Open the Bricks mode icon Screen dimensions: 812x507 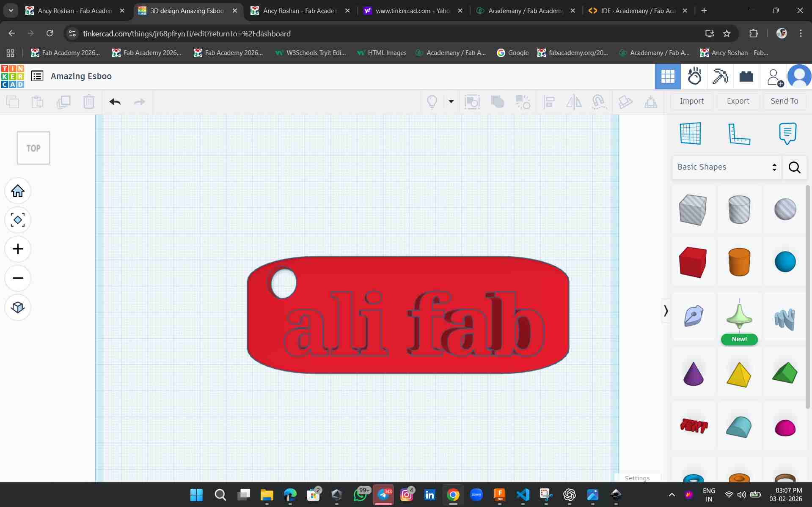click(746, 77)
